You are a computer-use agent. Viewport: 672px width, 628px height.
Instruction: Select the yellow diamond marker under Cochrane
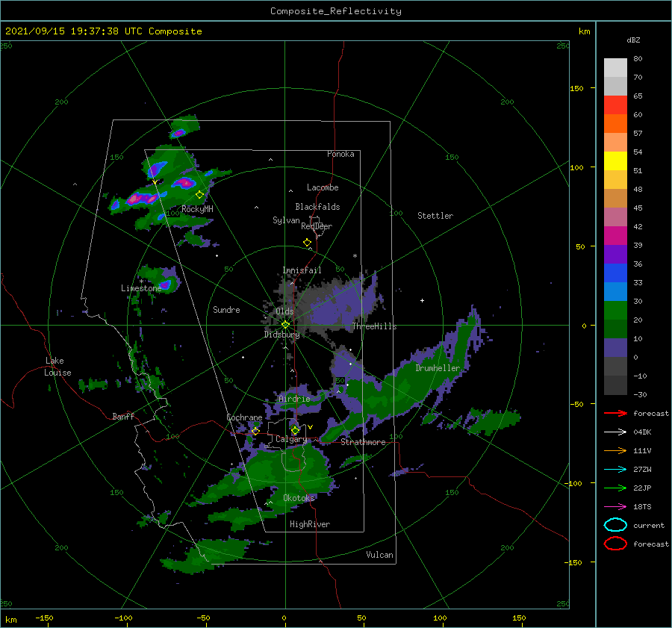255,431
